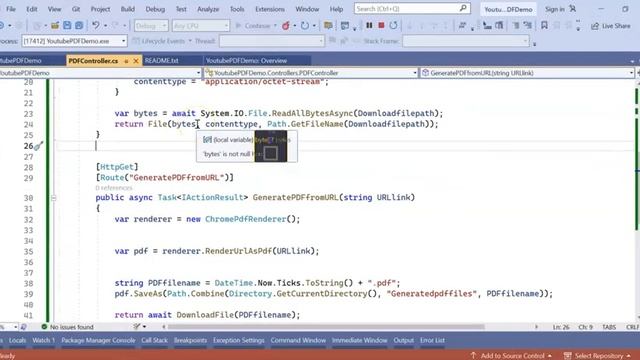Click Add to Source Control
The width and height of the screenshot is (640, 360).
click(512, 356)
